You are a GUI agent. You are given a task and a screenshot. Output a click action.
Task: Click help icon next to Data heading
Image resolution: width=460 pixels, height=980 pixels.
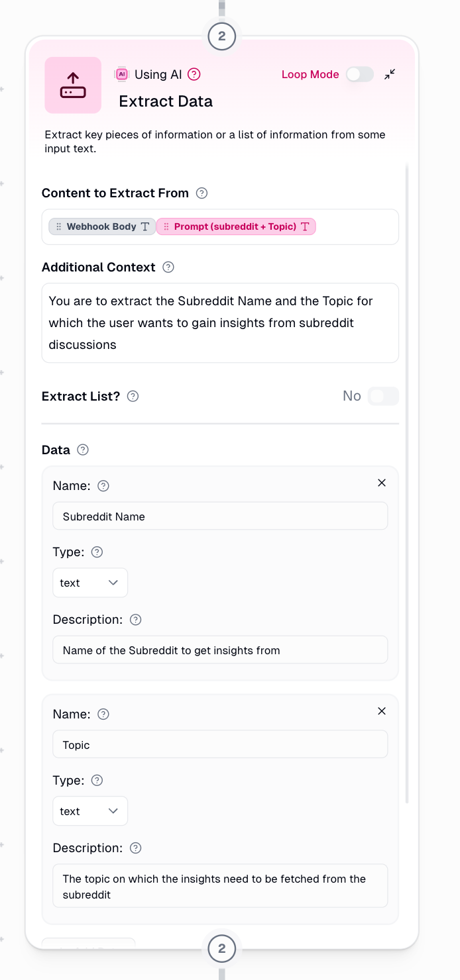pyautogui.click(x=83, y=450)
